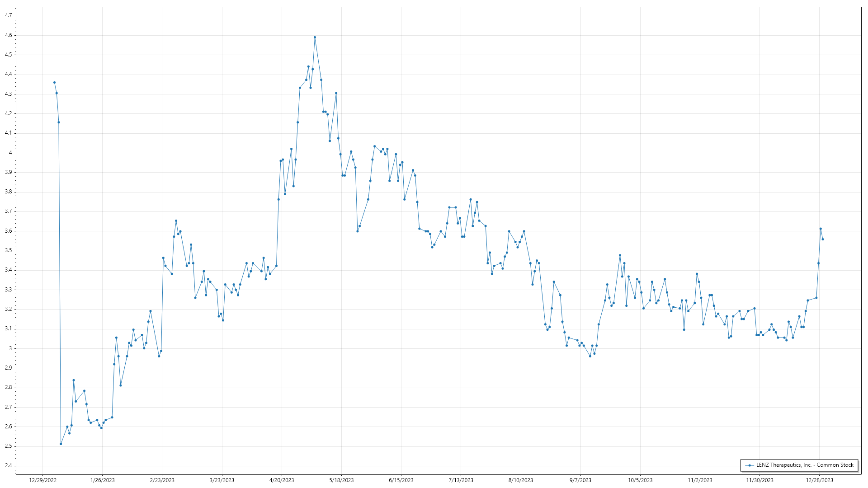The height and width of the screenshot is (488, 868).
Task: Click the lowest data point near 2.5
Action: coord(61,444)
